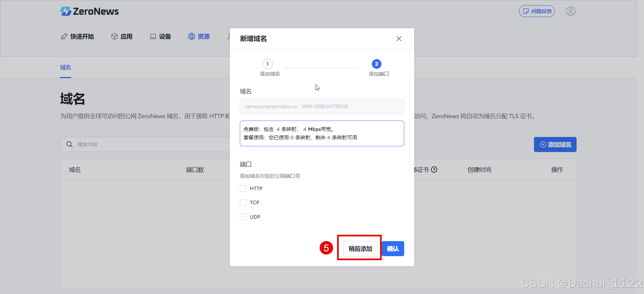Image resolution: width=644 pixels, height=294 pixels.
Task: Click step 2 添加端口 circle
Action: [376, 64]
